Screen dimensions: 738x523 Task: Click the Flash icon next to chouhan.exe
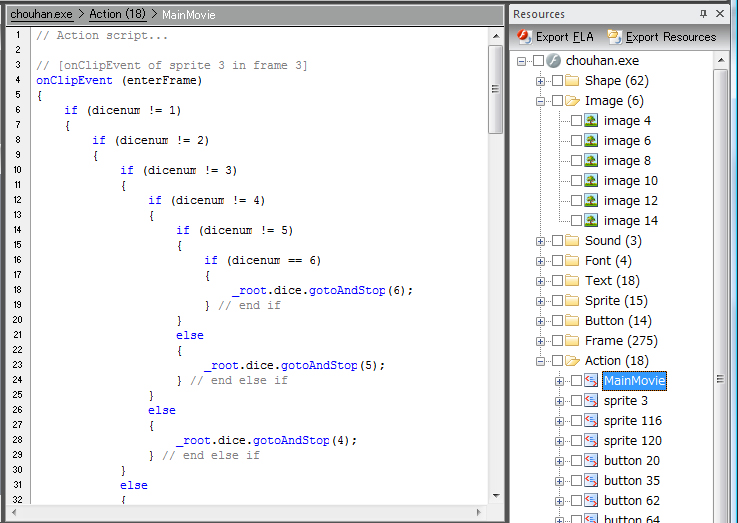click(x=554, y=61)
